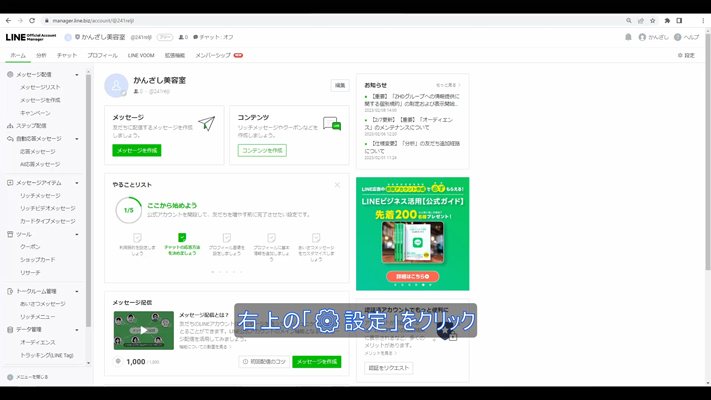Image resolution: width=711 pixels, height=400 pixels.
Task: Open メッセージリスト in the sidebar
Action: [x=40, y=87]
